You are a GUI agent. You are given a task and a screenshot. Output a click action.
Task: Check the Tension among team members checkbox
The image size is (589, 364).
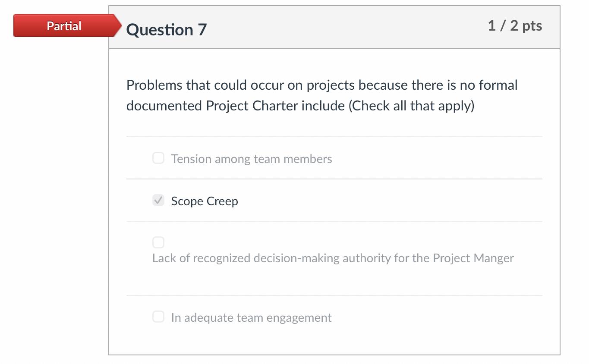pyautogui.click(x=158, y=158)
